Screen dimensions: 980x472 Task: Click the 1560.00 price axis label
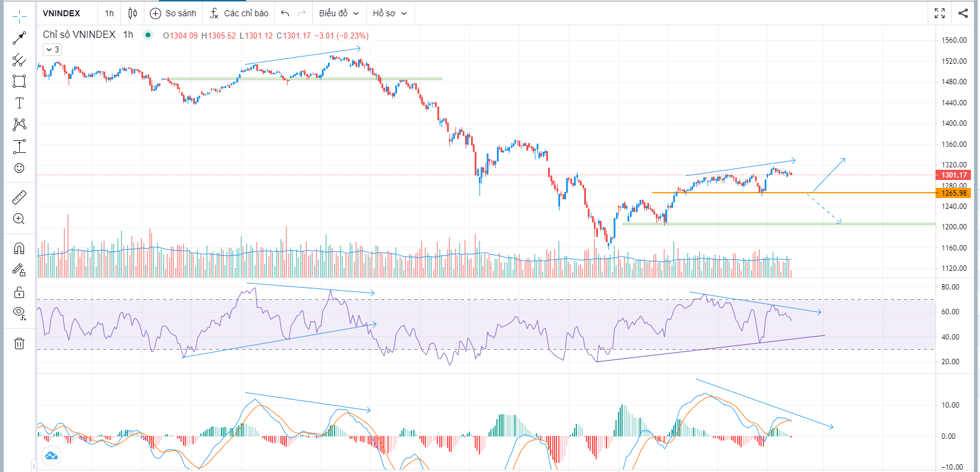coord(954,40)
